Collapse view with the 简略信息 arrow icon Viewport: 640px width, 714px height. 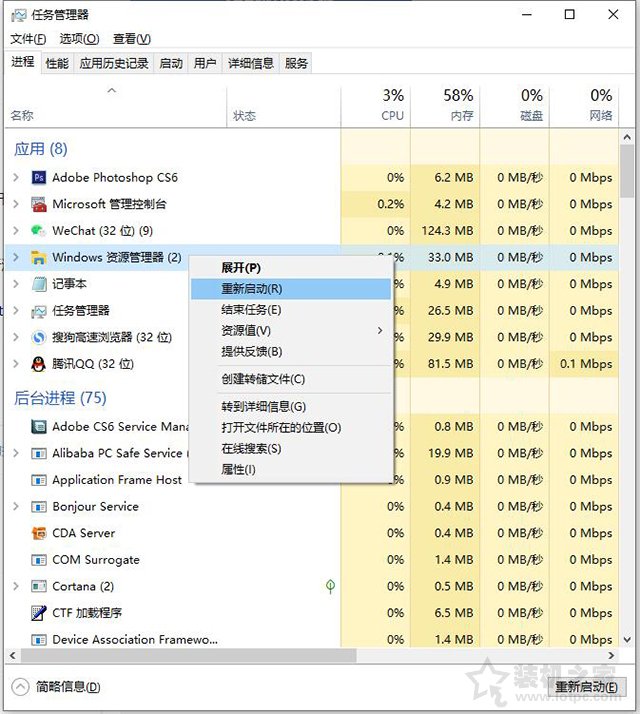(x=20, y=687)
